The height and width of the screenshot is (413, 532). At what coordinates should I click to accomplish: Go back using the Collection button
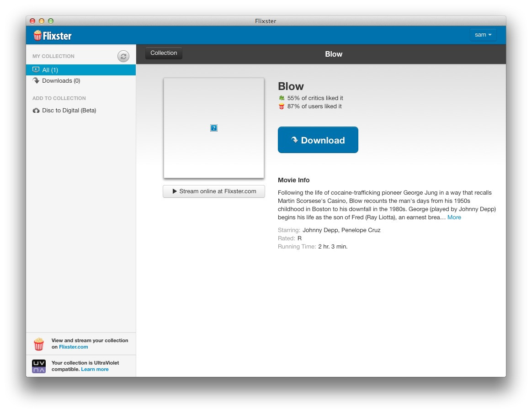tap(164, 53)
